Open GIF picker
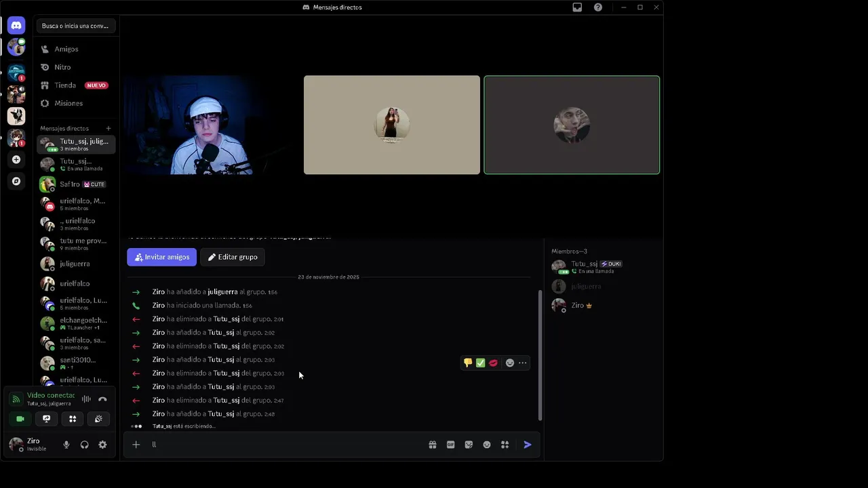This screenshot has height=488, width=868. [x=450, y=445]
